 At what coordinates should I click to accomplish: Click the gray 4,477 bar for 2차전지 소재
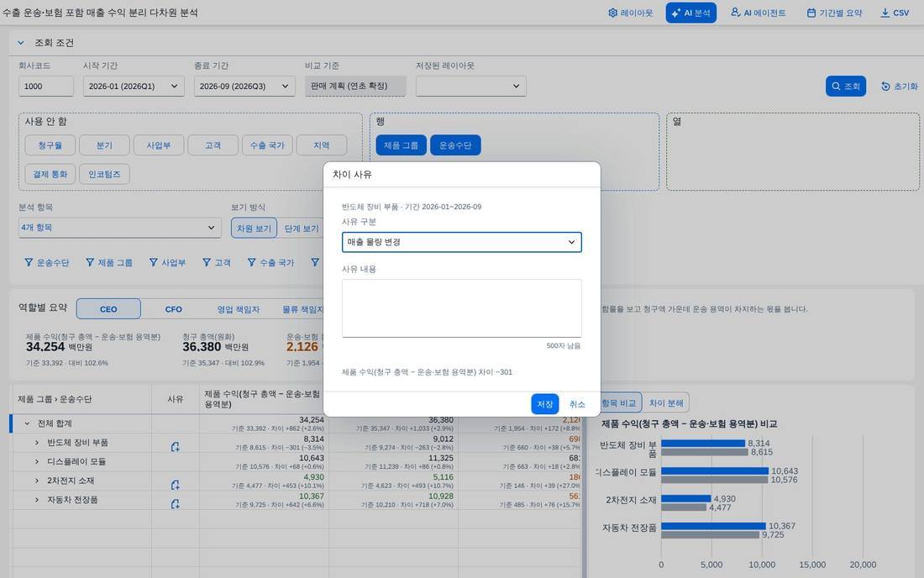[684, 507]
